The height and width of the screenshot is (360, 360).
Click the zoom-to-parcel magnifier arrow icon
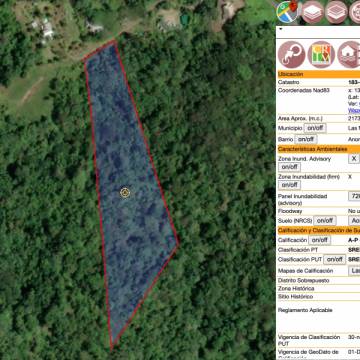coord(291,54)
